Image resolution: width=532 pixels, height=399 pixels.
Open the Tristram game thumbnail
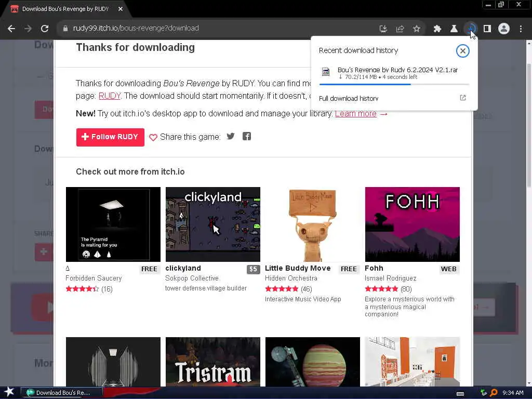pyautogui.click(x=212, y=362)
